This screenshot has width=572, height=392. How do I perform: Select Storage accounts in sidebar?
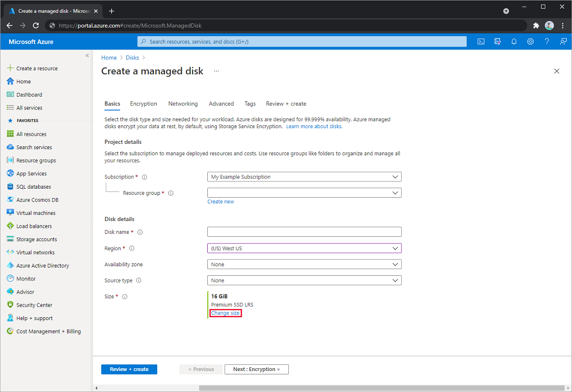click(x=36, y=239)
